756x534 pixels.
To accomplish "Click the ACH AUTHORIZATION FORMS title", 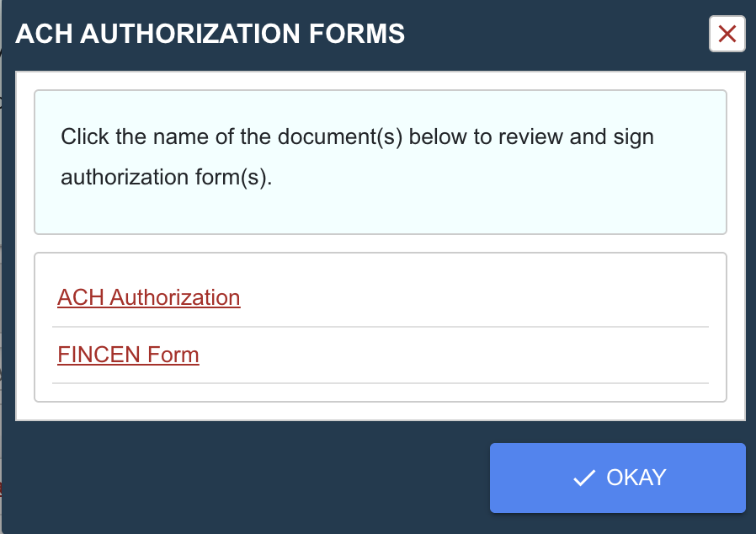I will coord(210,35).
